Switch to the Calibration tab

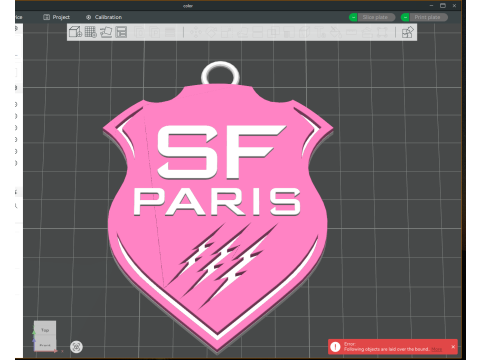tap(104, 17)
